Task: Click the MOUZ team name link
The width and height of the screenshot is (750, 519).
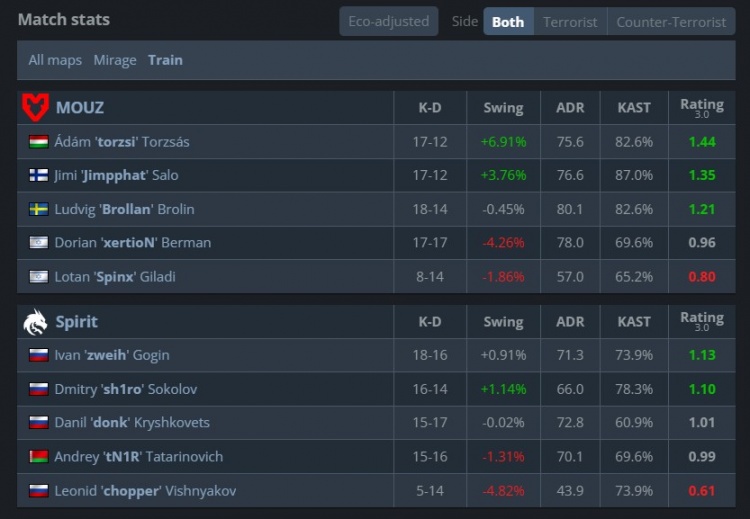Action: [x=80, y=107]
